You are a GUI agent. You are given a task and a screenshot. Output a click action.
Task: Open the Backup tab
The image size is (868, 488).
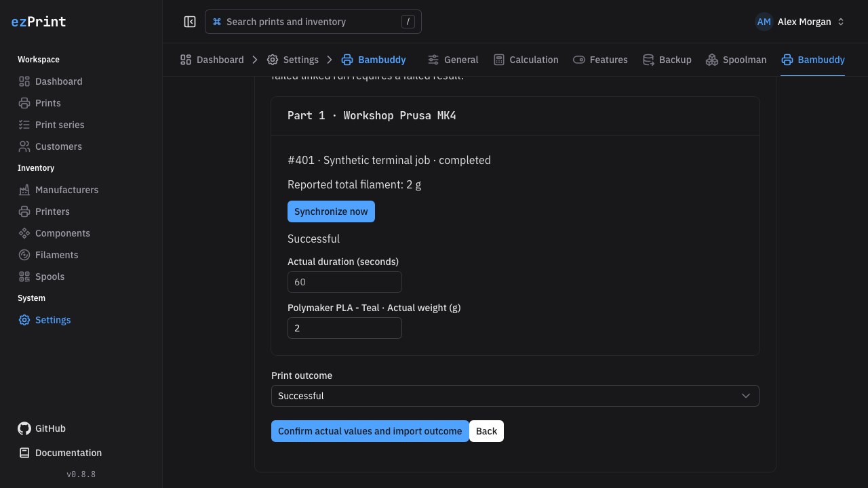667,60
